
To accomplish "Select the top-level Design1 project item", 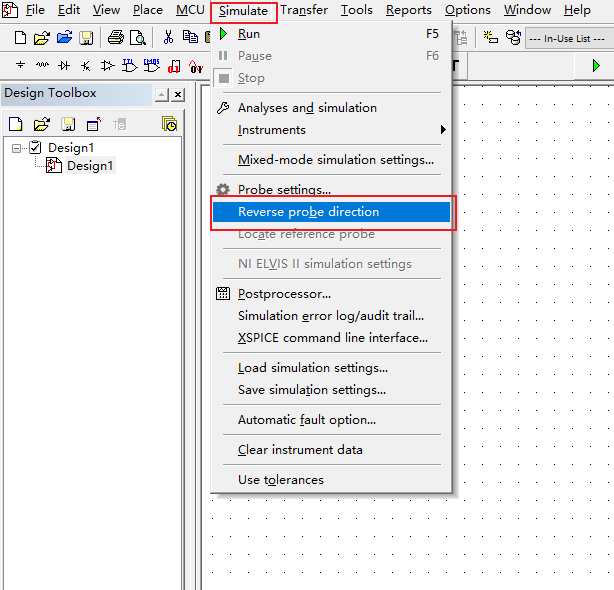I will (71, 148).
